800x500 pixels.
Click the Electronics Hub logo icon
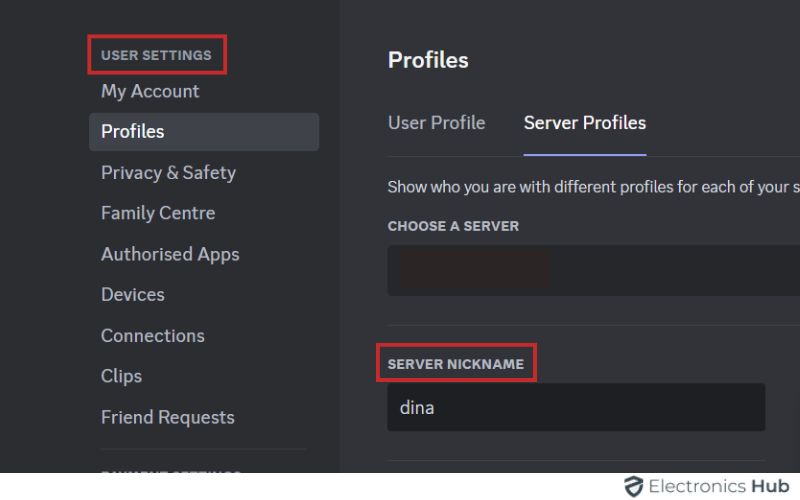tap(633, 487)
